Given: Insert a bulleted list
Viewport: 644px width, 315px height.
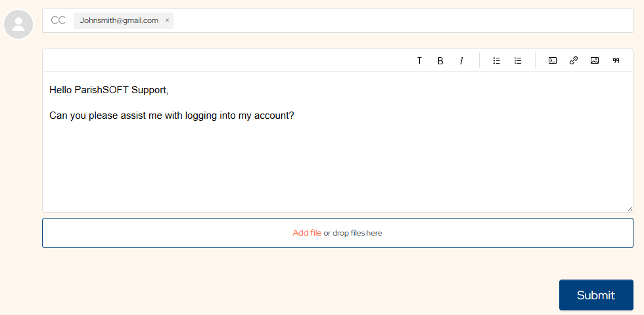Looking at the screenshot, I should coord(497,60).
